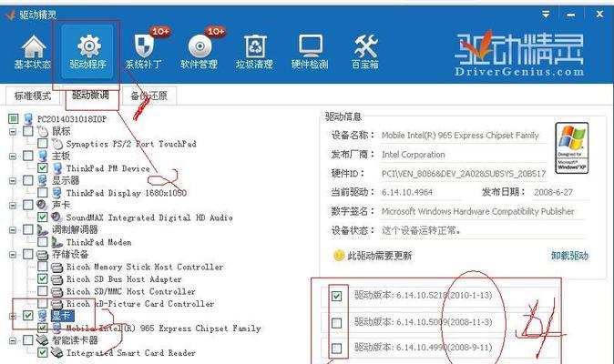Collapse the 主板 tree node

point(13,156)
